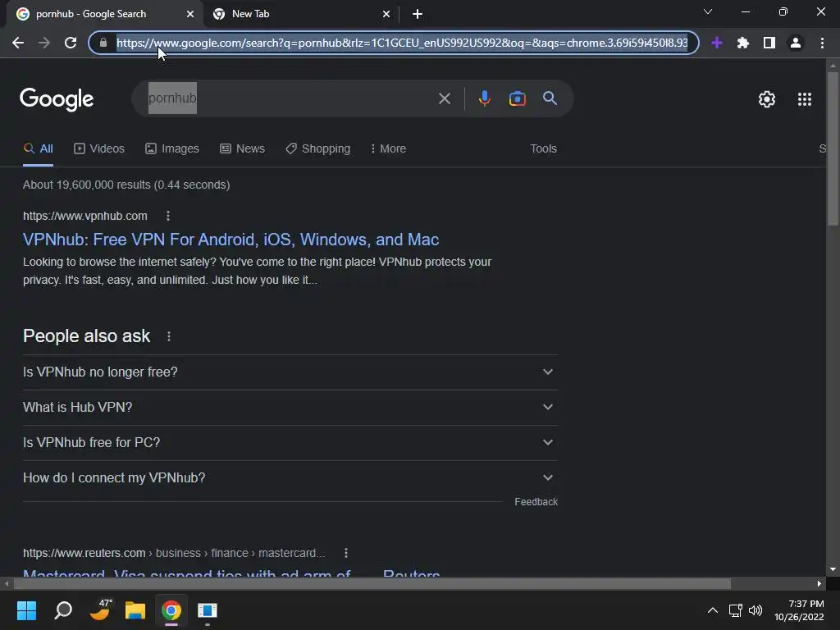Image resolution: width=840 pixels, height=630 pixels.
Task: Switch to the News results tab
Action: point(242,149)
